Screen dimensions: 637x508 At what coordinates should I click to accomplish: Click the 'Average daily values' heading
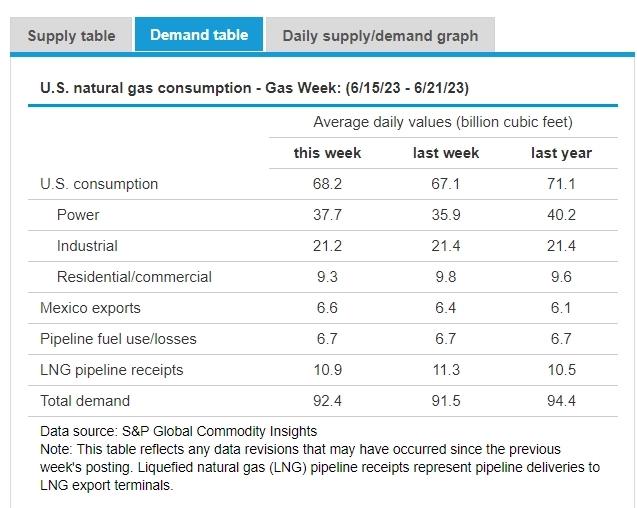click(x=443, y=122)
